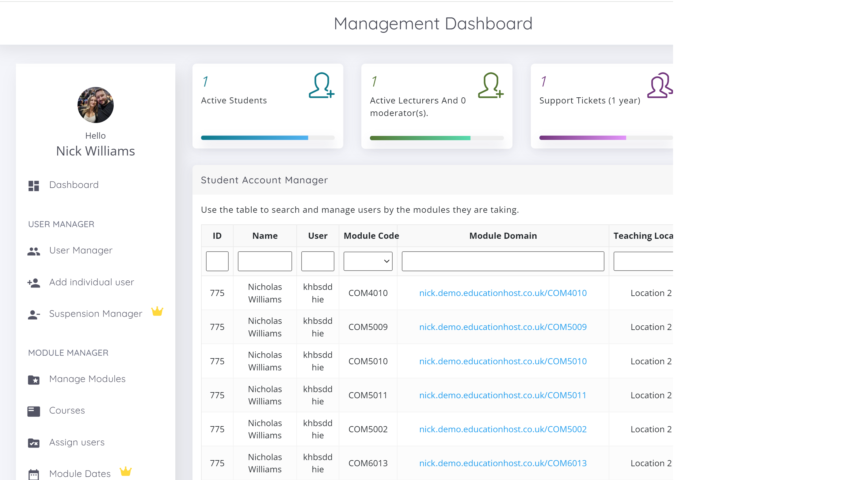This screenshot has height=480, width=868.
Task: Click the Active Students progress bar
Action: point(268,138)
